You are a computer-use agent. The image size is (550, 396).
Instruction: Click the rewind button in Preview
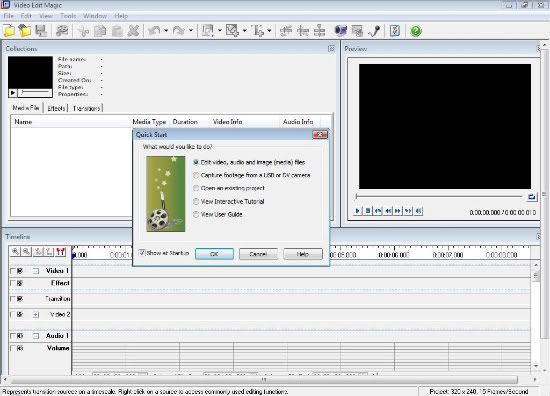(x=388, y=211)
